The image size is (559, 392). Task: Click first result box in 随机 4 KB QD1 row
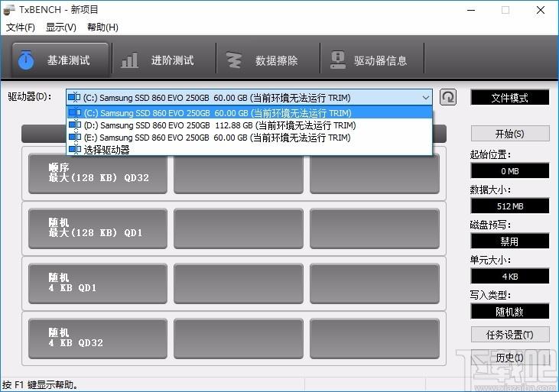coord(239,283)
